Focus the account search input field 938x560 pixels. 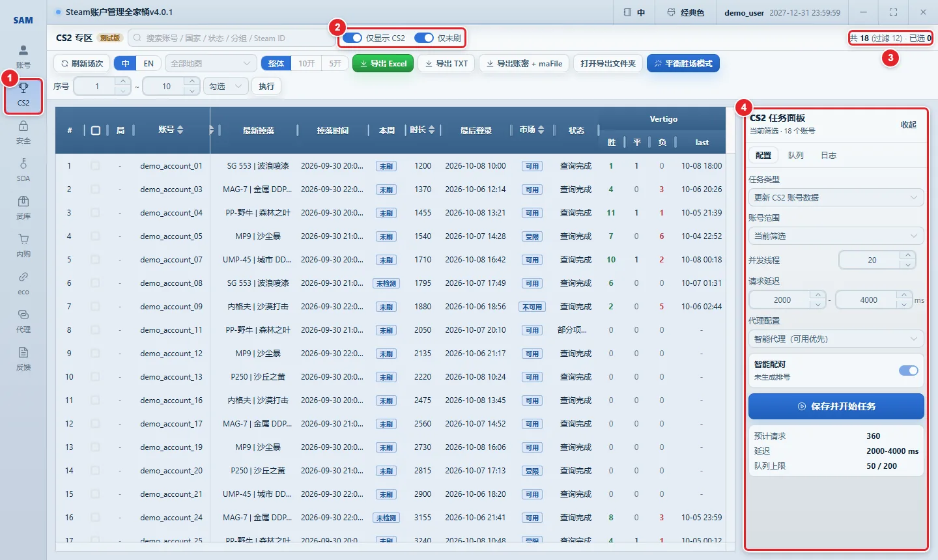pyautogui.click(x=231, y=38)
